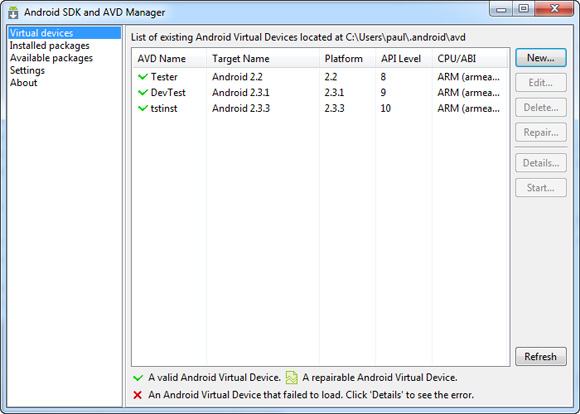Click the green checkmark beside Tester
This screenshot has width=580, height=414.
pyautogui.click(x=143, y=77)
